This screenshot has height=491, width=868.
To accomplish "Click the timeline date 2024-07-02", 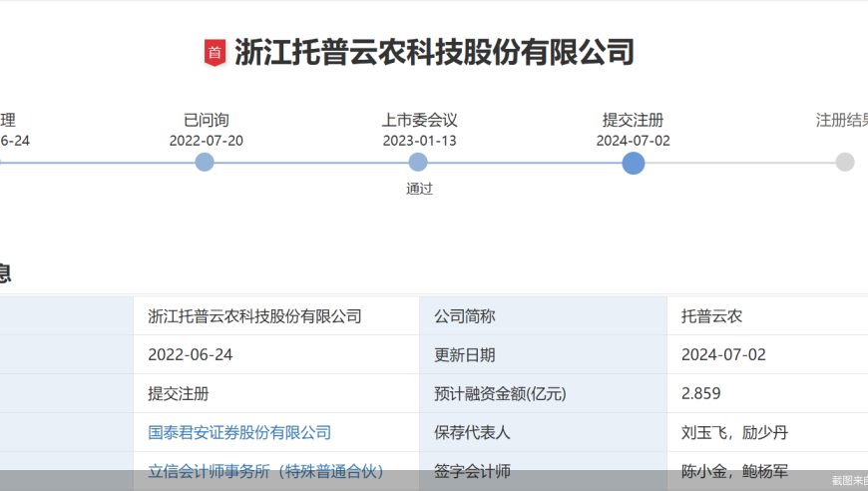I will pyautogui.click(x=633, y=141).
